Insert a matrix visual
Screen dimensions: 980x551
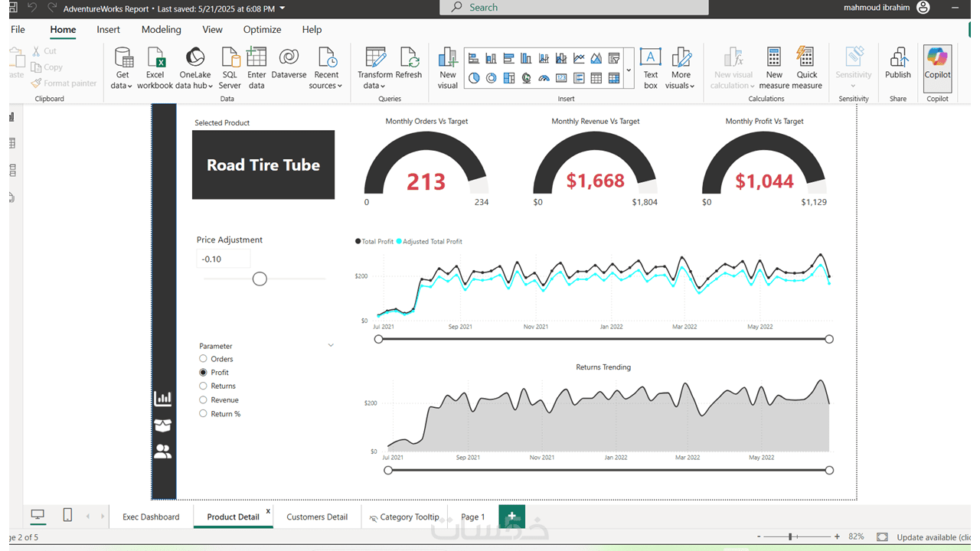[x=614, y=78]
